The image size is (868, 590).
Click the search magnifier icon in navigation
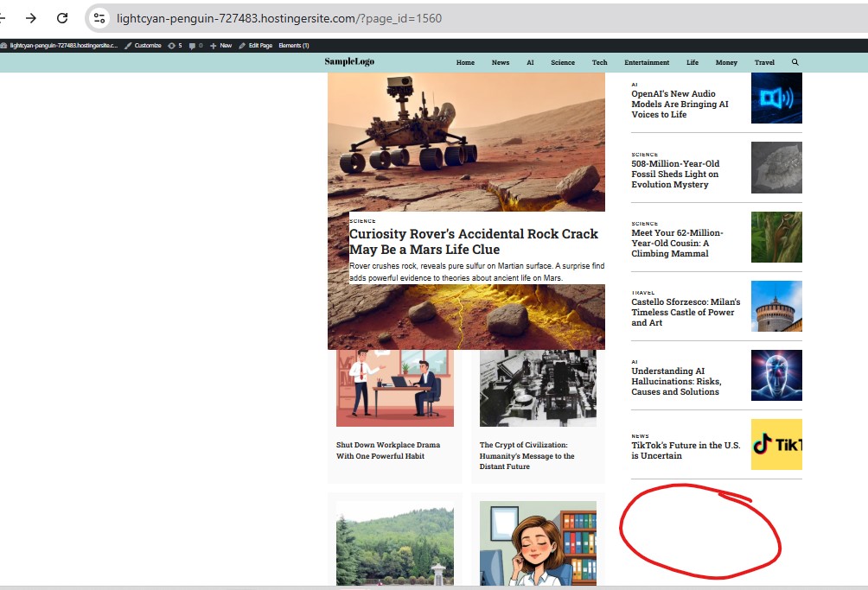795,62
